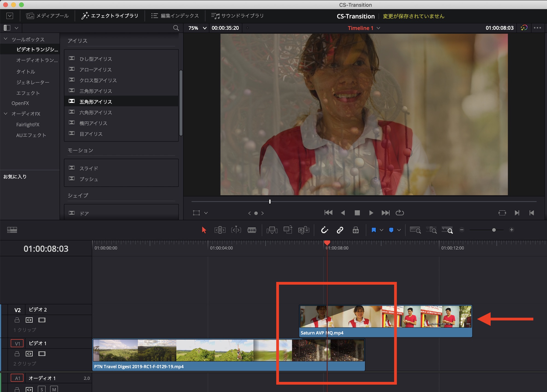
Task: Switch to 編集インデックス panel tab
Action: pos(175,16)
